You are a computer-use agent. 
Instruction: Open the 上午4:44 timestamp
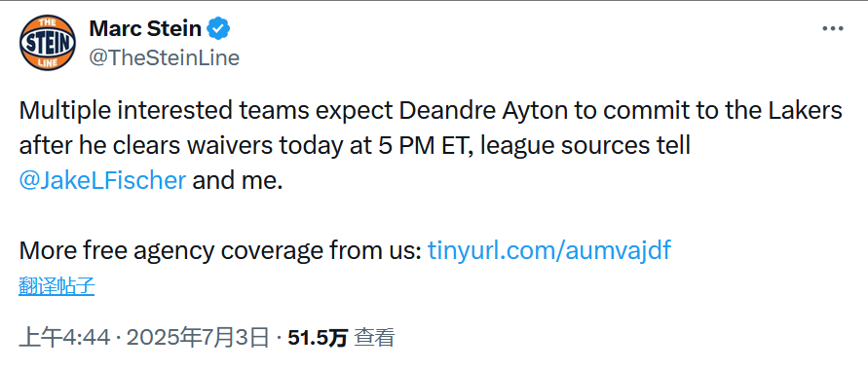click(64, 337)
